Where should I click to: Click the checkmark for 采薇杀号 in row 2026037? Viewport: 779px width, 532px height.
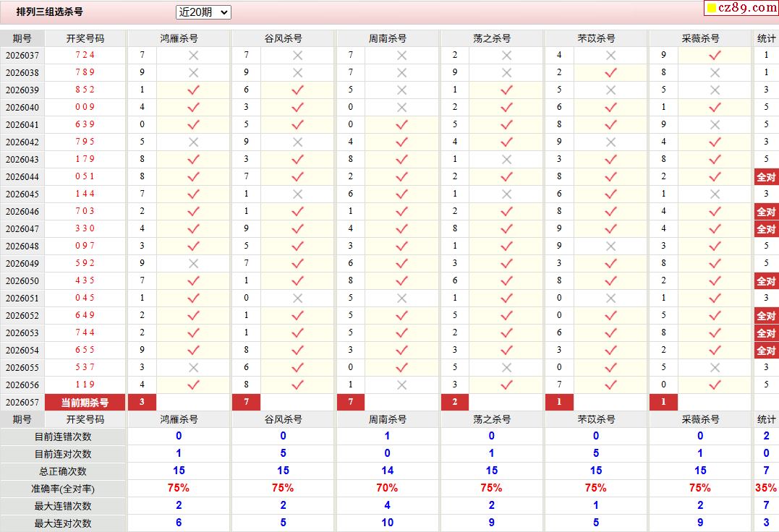[x=715, y=55]
